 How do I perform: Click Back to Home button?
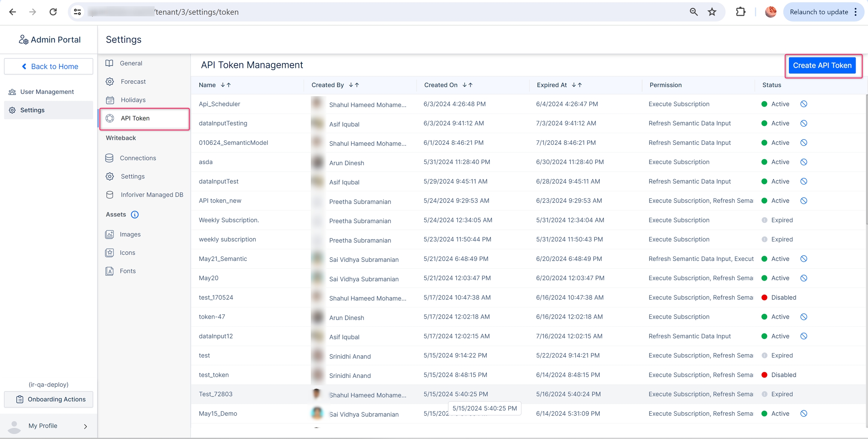(49, 66)
